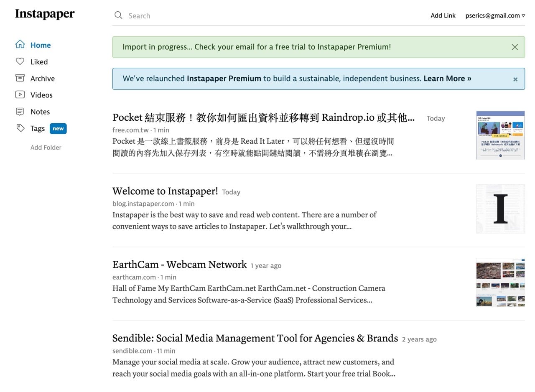Open the Sendible Social Media Management article
This screenshot has height=392, width=535.
pyautogui.click(x=255, y=338)
